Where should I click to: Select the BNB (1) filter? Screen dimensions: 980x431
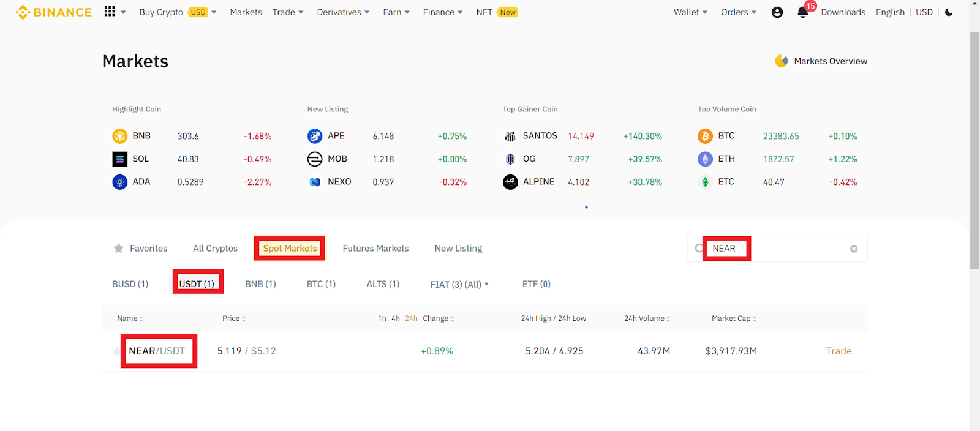[260, 284]
